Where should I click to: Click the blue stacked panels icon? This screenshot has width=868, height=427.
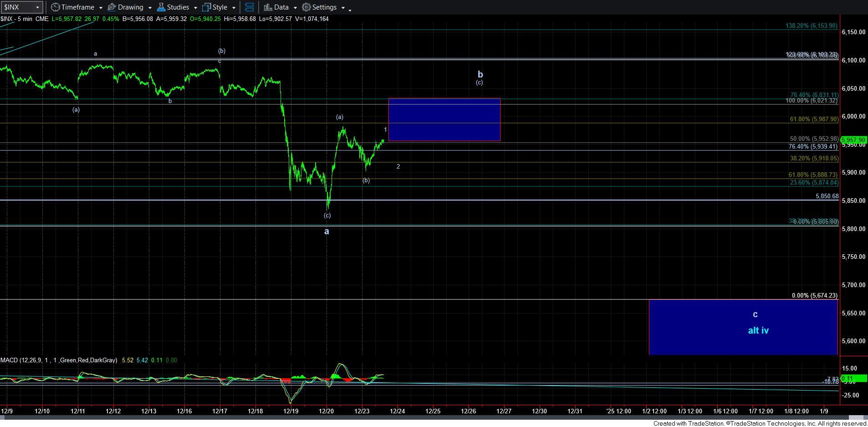pyautogui.click(x=249, y=7)
